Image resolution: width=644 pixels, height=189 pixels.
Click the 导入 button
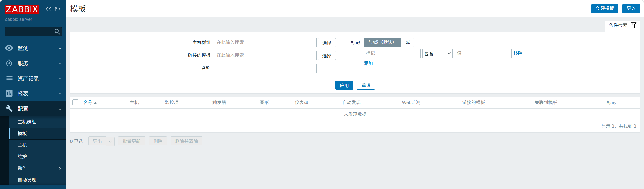click(x=631, y=8)
